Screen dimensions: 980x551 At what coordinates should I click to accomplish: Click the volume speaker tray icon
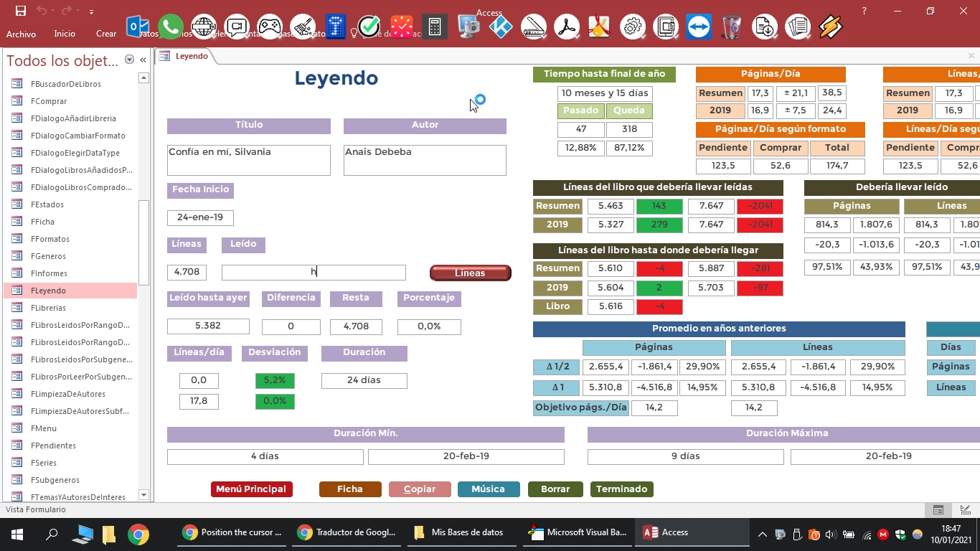click(x=831, y=534)
